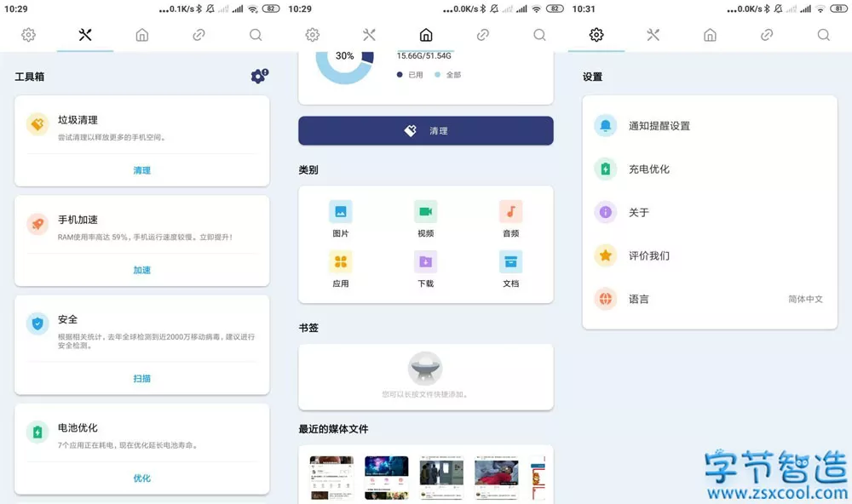Viewport: 852px width, 504px height.
Task: Tap the 加速 link under 手机加速
Action: [141, 270]
